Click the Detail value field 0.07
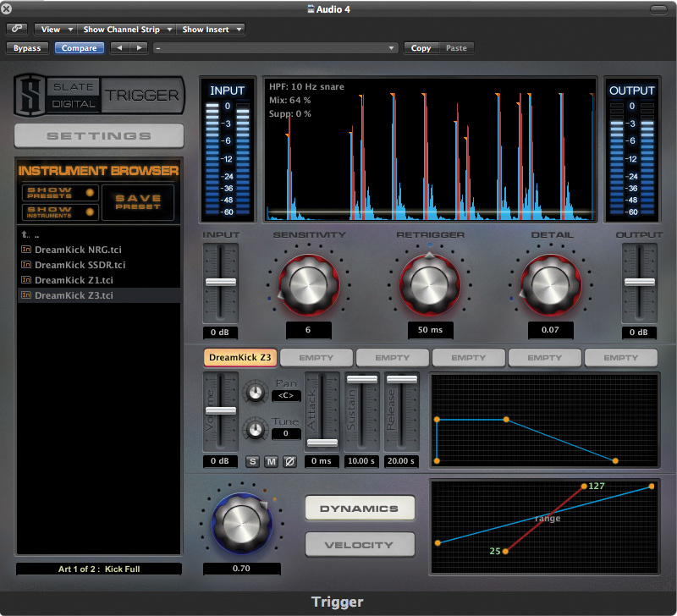This screenshot has width=677, height=616. point(551,330)
